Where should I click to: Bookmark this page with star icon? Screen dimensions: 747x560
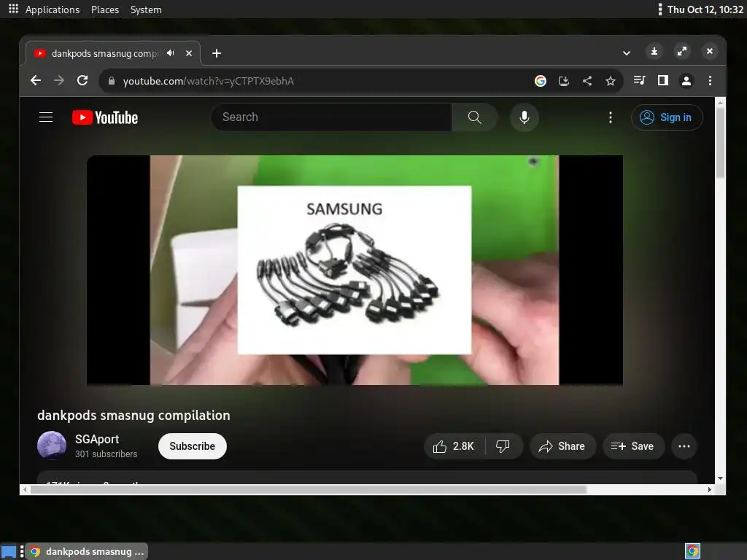tap(611, 81)
